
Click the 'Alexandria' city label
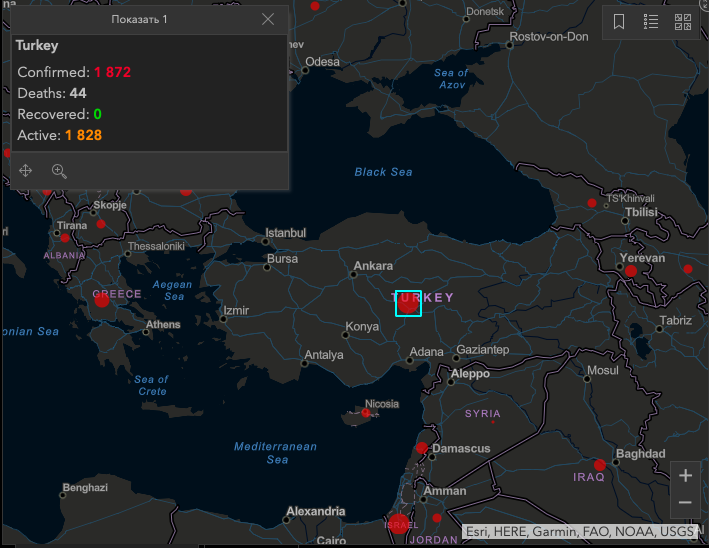316,511
